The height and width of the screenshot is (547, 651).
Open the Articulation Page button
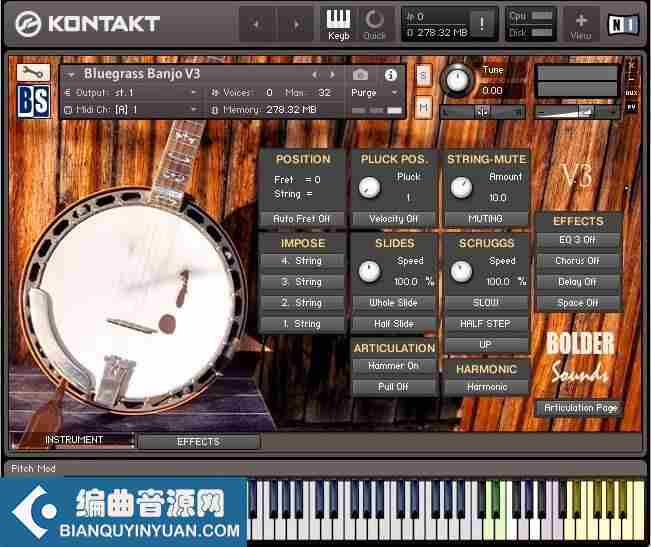(580, 408)
